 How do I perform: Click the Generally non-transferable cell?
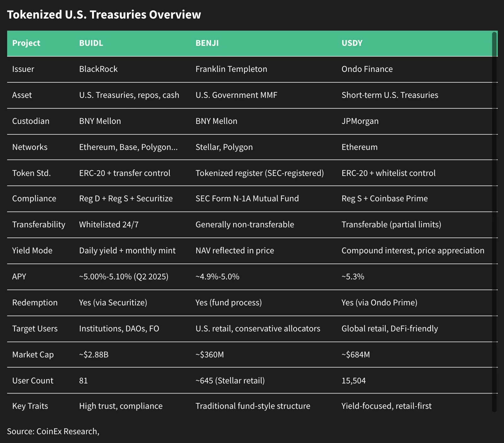click(245, 224)
